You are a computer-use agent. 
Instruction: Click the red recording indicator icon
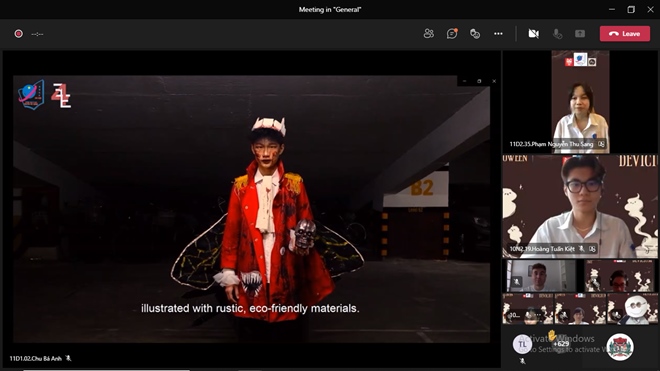[19, 34]
